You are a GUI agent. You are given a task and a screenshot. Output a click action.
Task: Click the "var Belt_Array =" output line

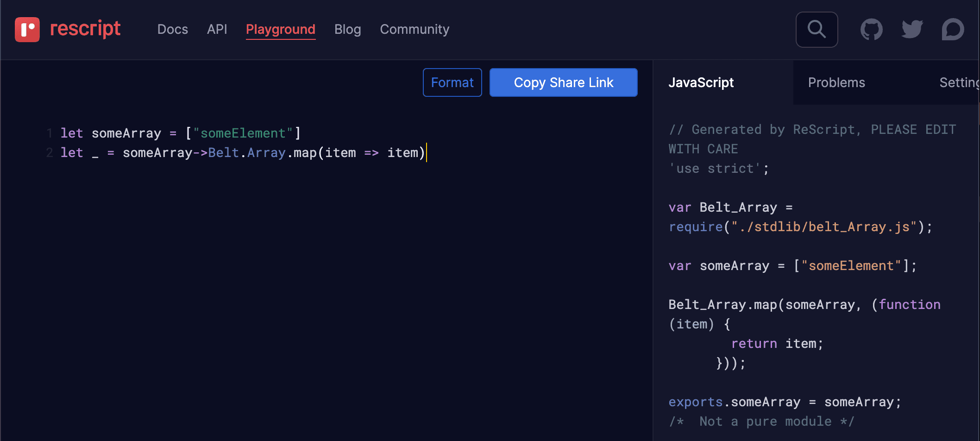[731, 208]
